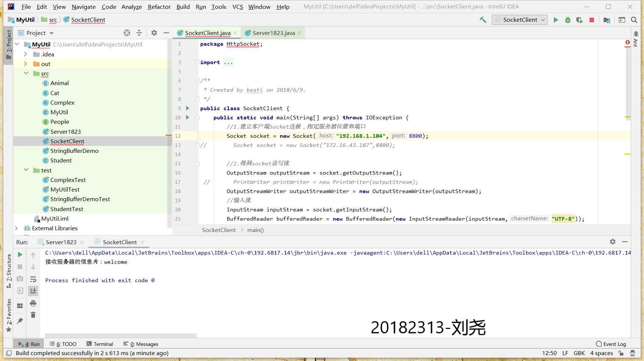Rerun program in Run panel
644x361 pixels.
click(20, 255)
